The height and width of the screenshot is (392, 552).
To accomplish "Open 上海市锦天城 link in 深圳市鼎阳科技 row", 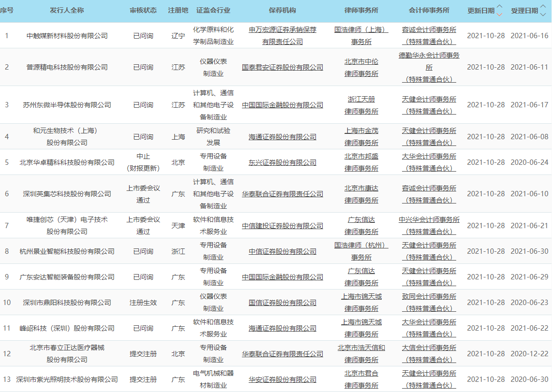I will pyautogui.click(x=361, y=303).
